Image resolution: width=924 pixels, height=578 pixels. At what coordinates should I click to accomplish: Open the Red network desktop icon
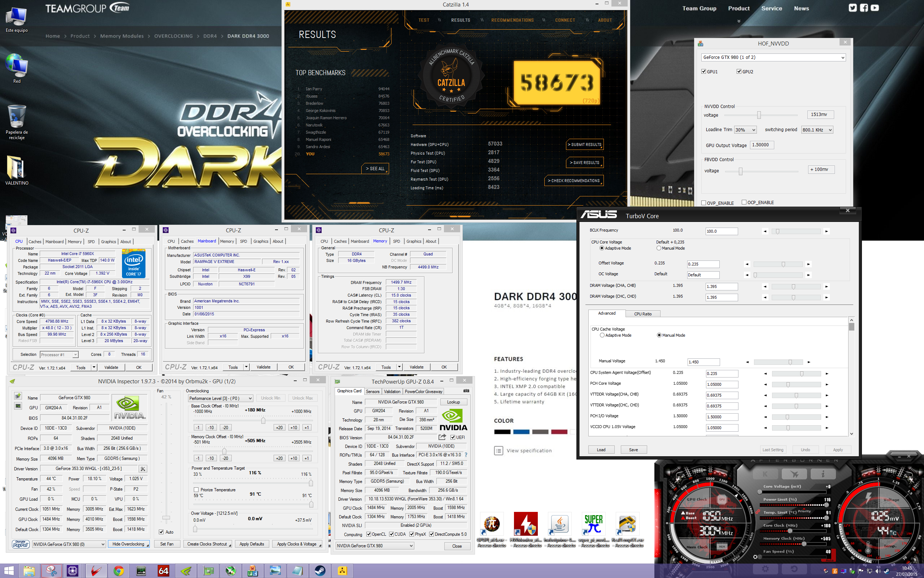pos(17,69)
